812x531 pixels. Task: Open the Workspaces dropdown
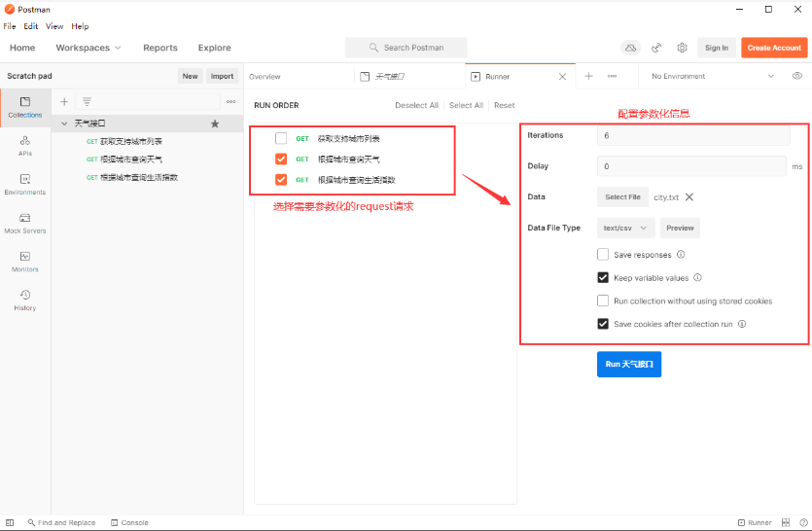coord(88,48)
